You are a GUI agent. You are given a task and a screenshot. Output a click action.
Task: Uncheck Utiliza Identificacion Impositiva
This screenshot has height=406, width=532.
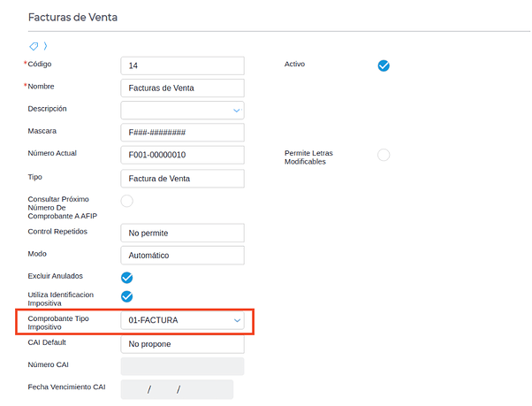pyautogui.click(x=126, y=296)
